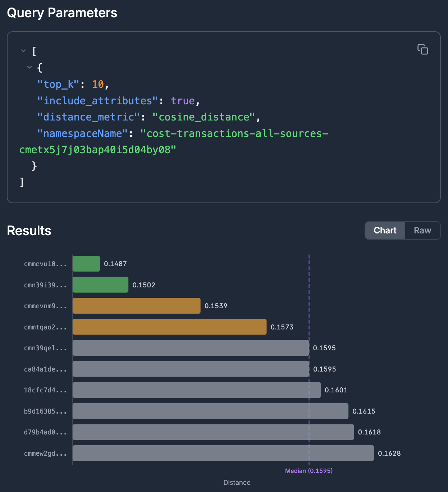The image size is (448, 492).
Task: Select the orange bar for cmmevnm9...
Action: point(137,306)
